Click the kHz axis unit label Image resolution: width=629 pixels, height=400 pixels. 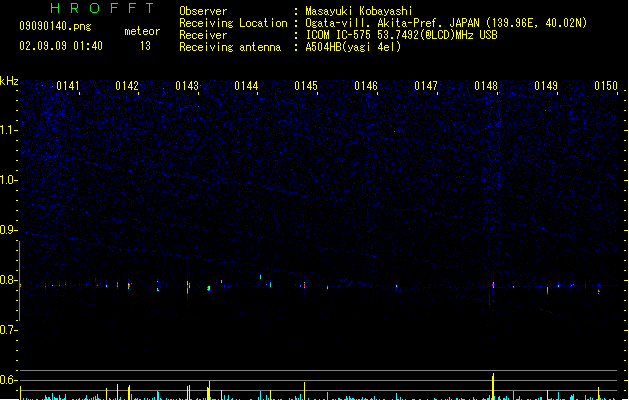click(9, 81)
